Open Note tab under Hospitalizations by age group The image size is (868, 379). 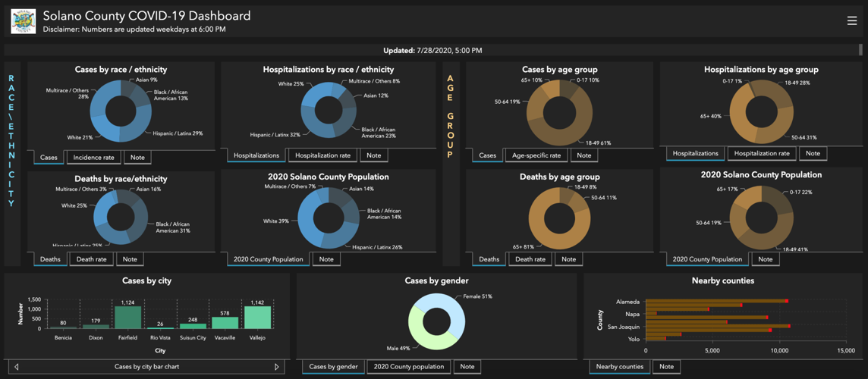[813, 153]
